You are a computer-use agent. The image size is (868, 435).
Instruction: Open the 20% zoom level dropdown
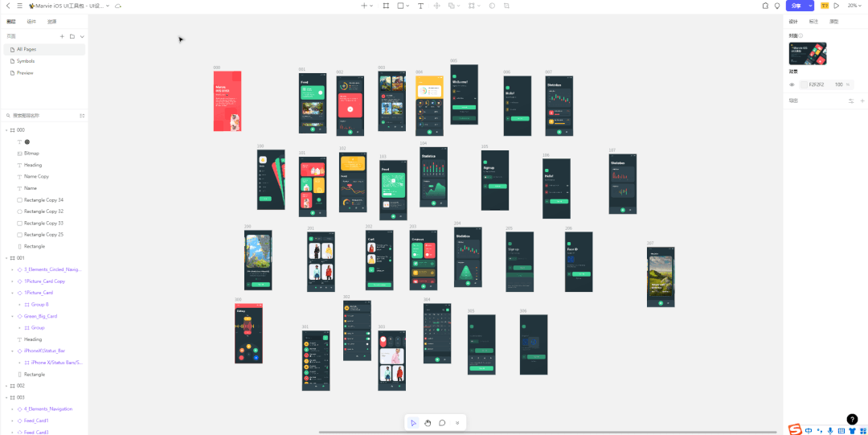855,6
